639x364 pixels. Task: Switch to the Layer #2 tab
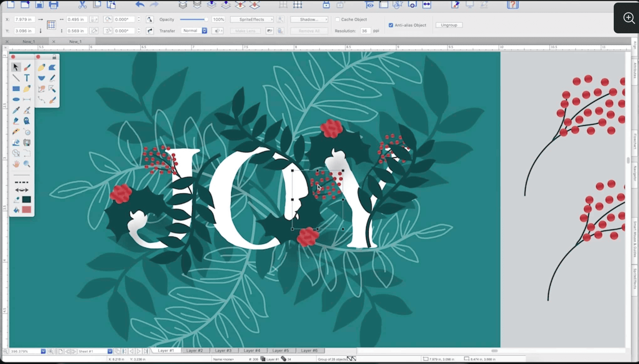(x=194, y=350)
